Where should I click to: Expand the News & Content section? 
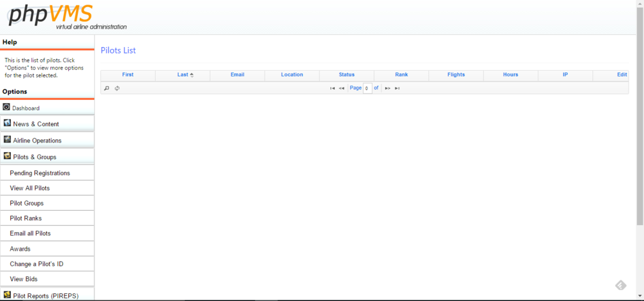point(36,124)
